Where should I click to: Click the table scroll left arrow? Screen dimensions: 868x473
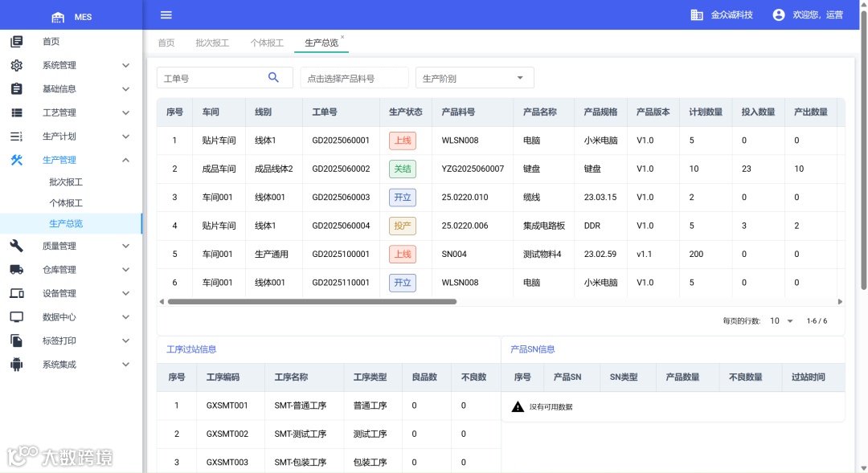162,301
